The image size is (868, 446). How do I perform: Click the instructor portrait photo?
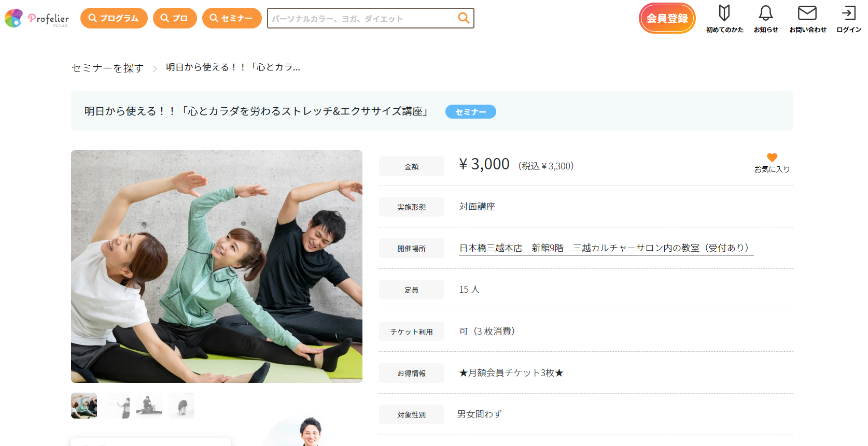(310, 431)
